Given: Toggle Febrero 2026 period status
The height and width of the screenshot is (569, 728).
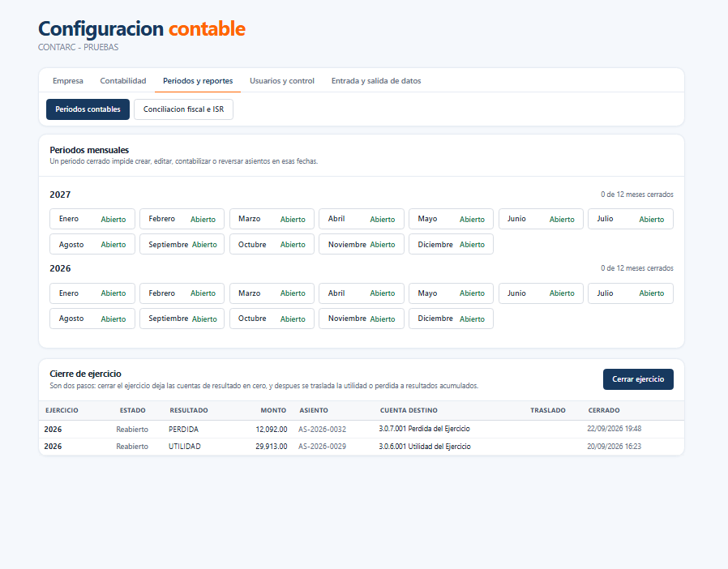Looking at the screenshot, I should coord(182,293).
